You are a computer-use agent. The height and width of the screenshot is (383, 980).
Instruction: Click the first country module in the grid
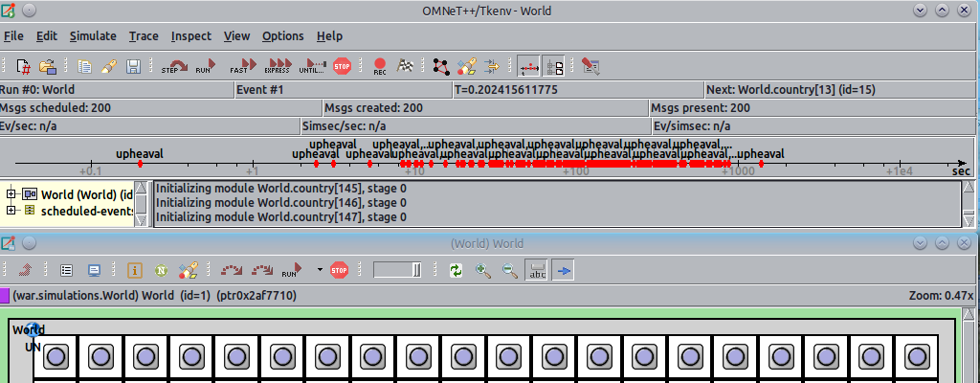click(x=55, y=357)
